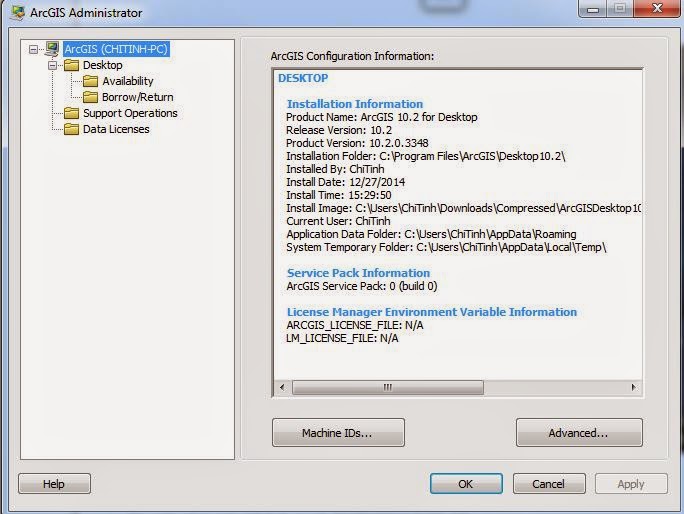
Task: Click the License Manager Environment Variable Information heading
Action: pyautogui.click(x=431, y=312)
